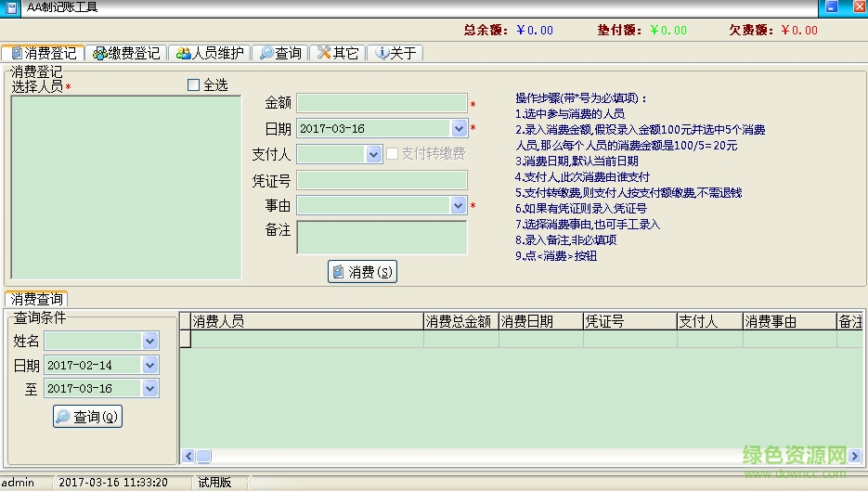The width and height of the screenshot is (868, 491).
Task: Click the 凭证号 column header
Action: 630,322
